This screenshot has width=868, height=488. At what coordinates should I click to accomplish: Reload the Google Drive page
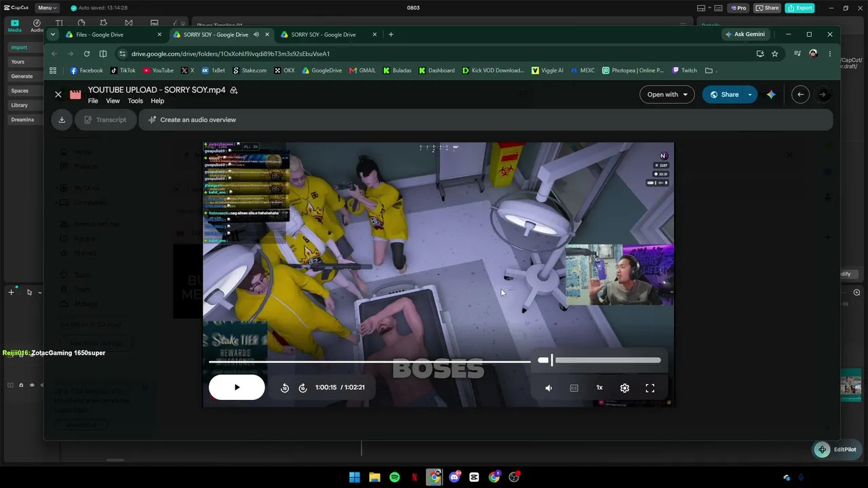coord(87,54)
